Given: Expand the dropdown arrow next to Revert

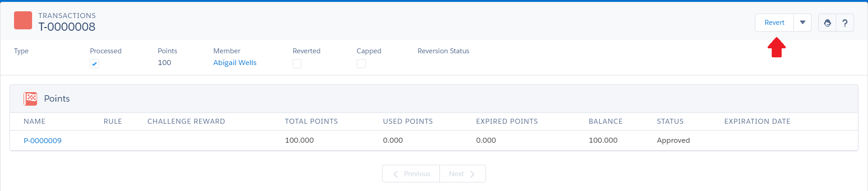Looking at the screenshot, I should 802,23.
